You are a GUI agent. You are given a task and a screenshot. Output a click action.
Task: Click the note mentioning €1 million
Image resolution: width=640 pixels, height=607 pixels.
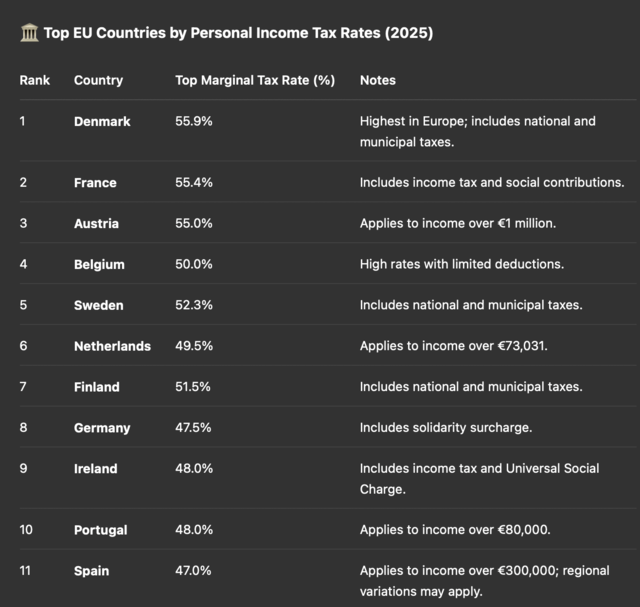tap(458, 223)
